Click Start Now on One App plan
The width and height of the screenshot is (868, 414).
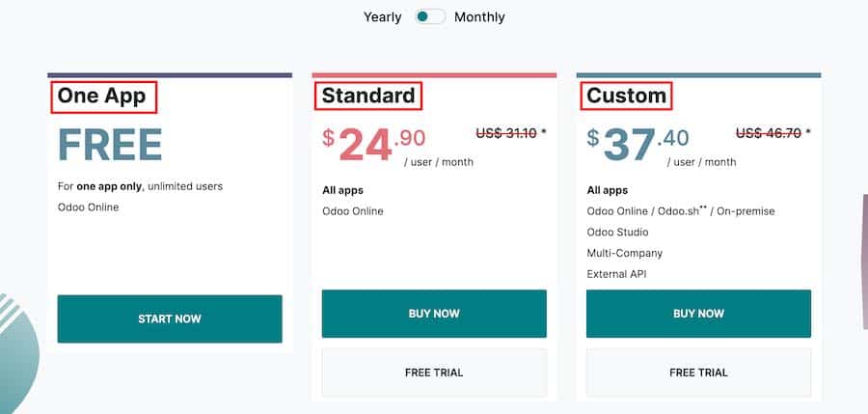click(170, 318)
